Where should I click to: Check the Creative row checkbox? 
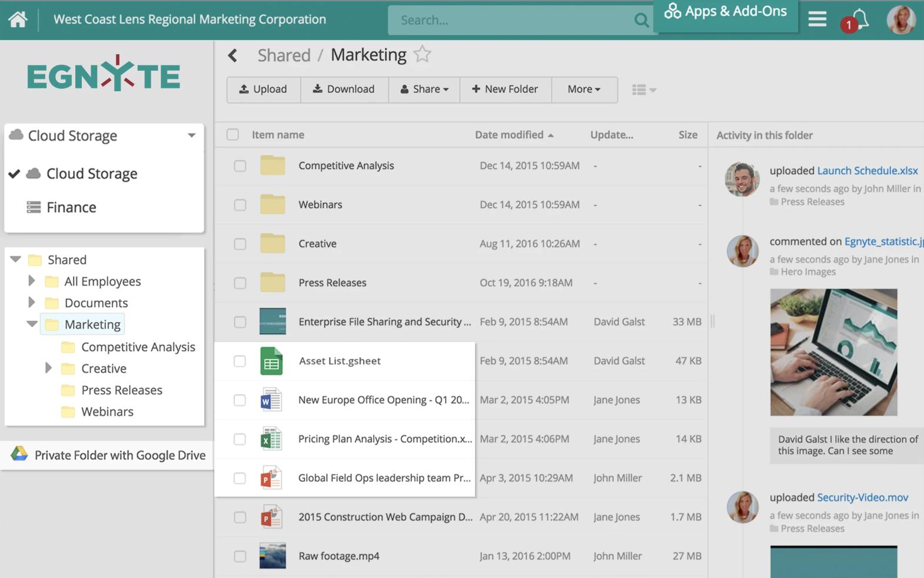click(240, 244)
